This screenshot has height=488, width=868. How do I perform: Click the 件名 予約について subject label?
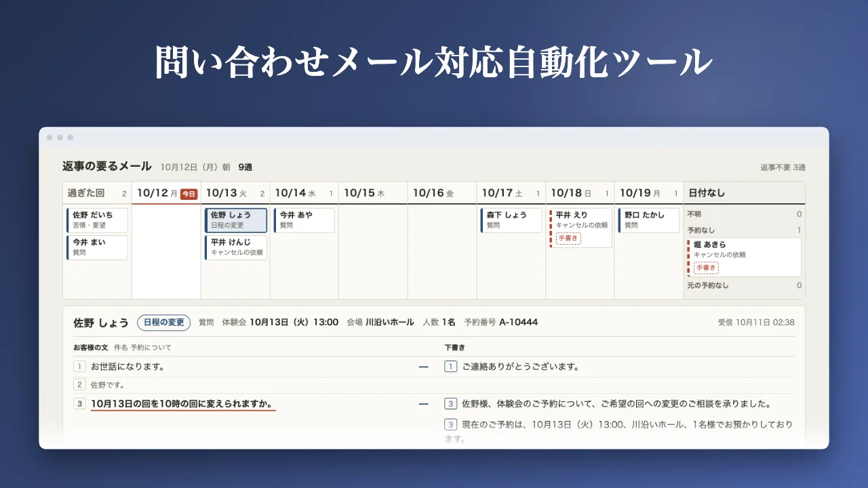point(142,347)
